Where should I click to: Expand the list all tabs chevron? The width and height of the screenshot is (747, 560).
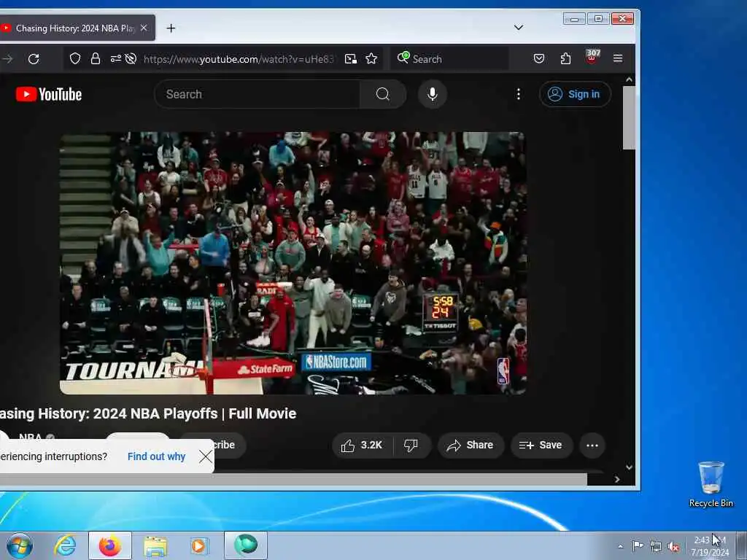519,28
